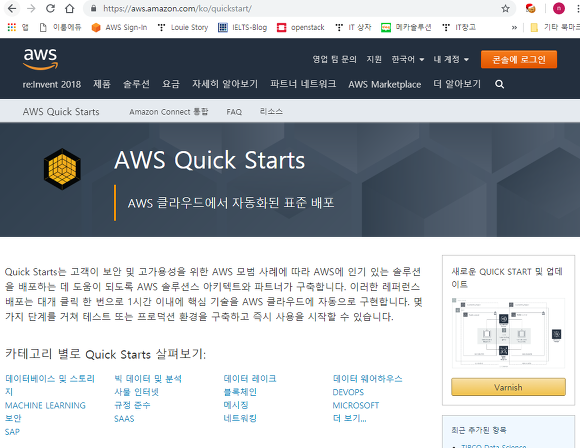This screenshot has height=448, width=580.
Task: Open the MICROSOFT category link
Action: pyautogui.click(x=356, y=405)
